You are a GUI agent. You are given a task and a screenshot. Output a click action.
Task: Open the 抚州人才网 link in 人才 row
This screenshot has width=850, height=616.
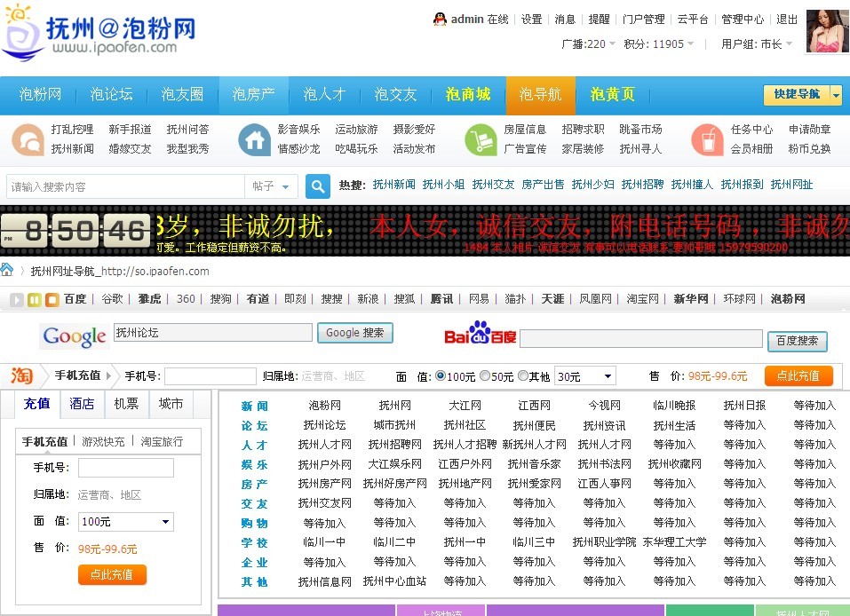coord(324,445)
